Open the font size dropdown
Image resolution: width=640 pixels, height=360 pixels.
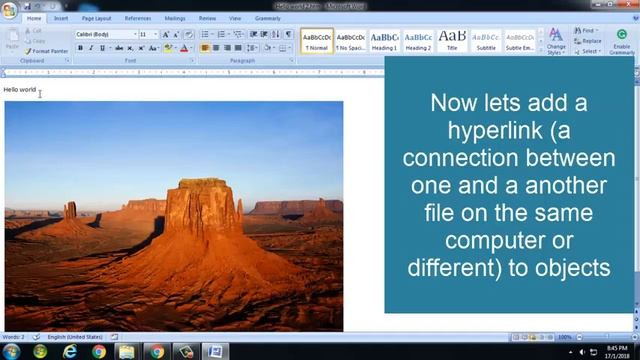tap(156, 35)
